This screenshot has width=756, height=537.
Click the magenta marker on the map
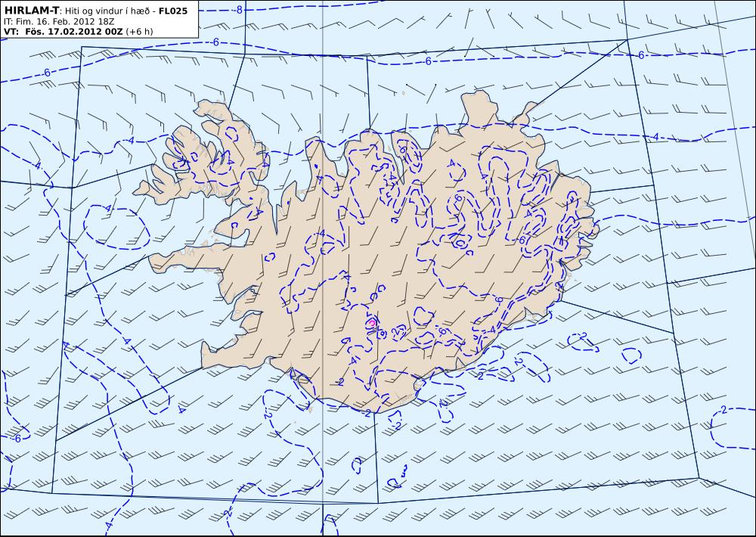tap(372, 323)
